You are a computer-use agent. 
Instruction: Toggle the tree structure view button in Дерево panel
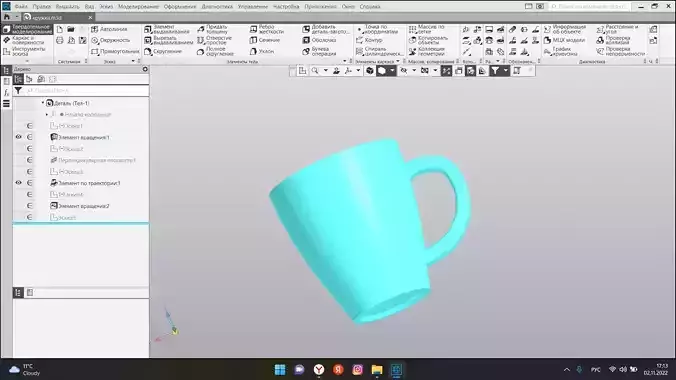point(18,79)
